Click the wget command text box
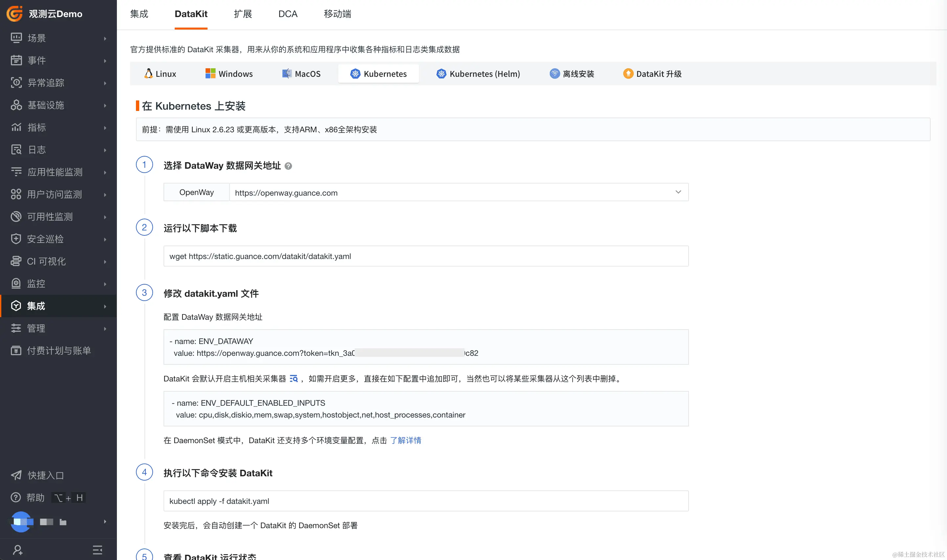The width and height of the screenshot is (947, 560). (x=426, y=256)
